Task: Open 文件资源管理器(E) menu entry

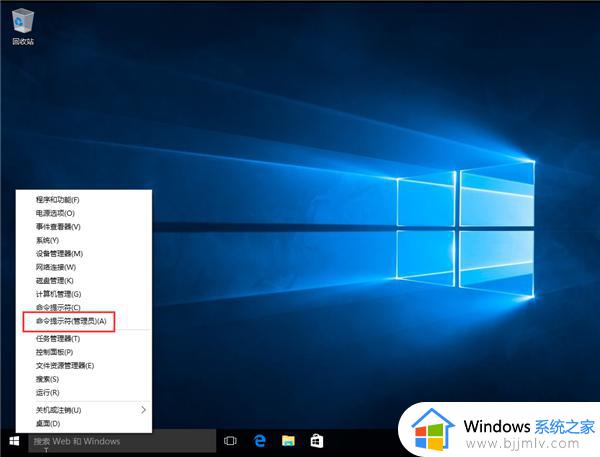Action: tap(83, 366)
